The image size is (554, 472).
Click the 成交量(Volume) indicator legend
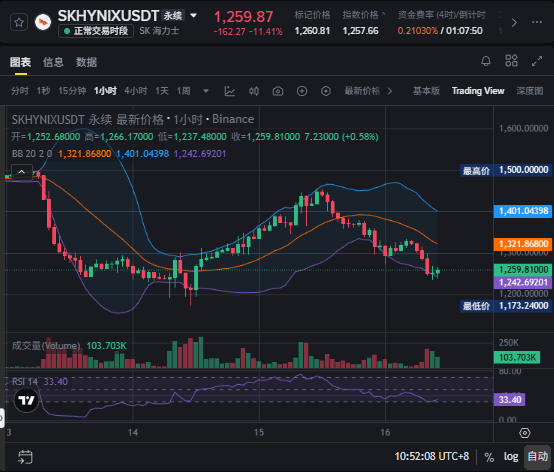46,346
